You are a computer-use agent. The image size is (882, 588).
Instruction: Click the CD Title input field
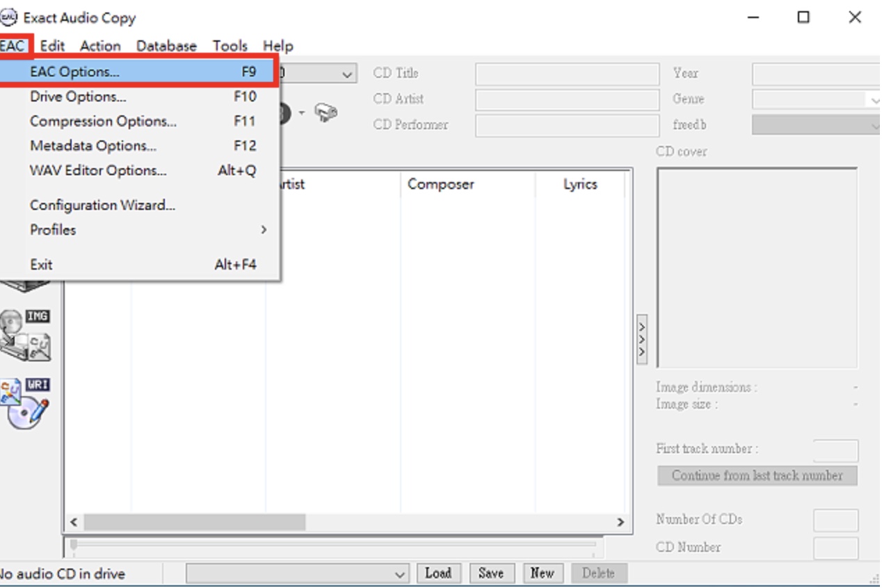[x=567, y=74]
